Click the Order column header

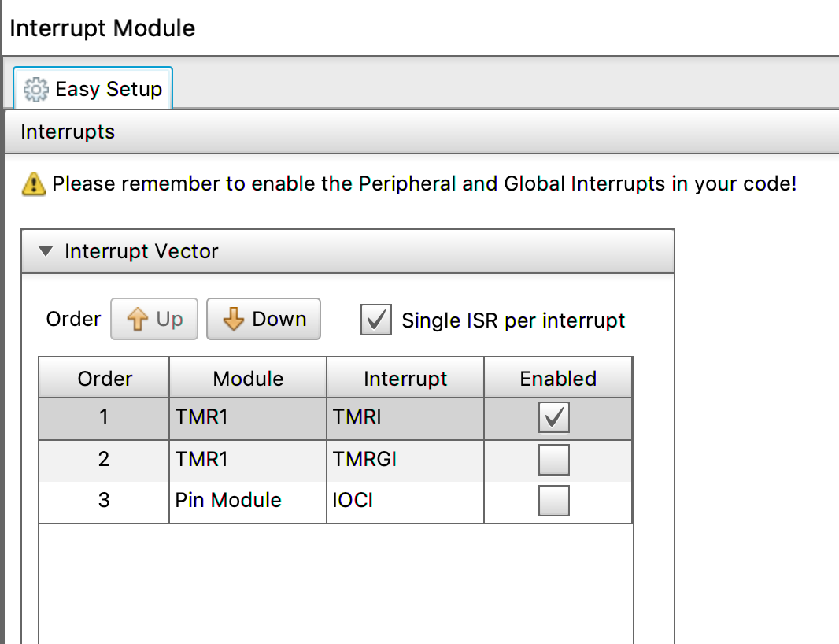105,379
